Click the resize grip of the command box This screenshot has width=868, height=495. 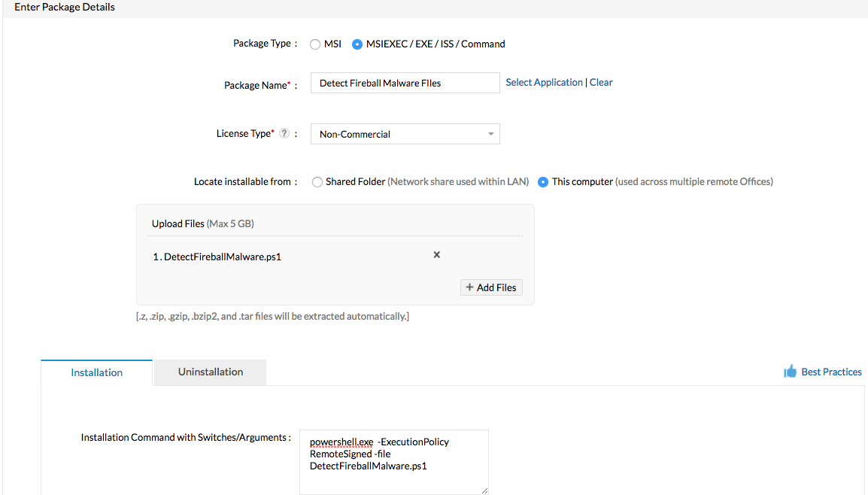[x=484, y=490]
